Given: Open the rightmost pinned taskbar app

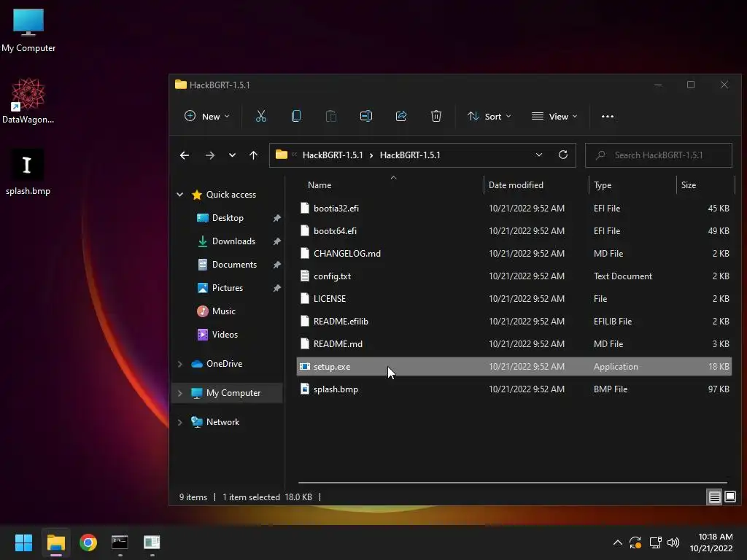Looking at the screenshot, I should point(152,542).
